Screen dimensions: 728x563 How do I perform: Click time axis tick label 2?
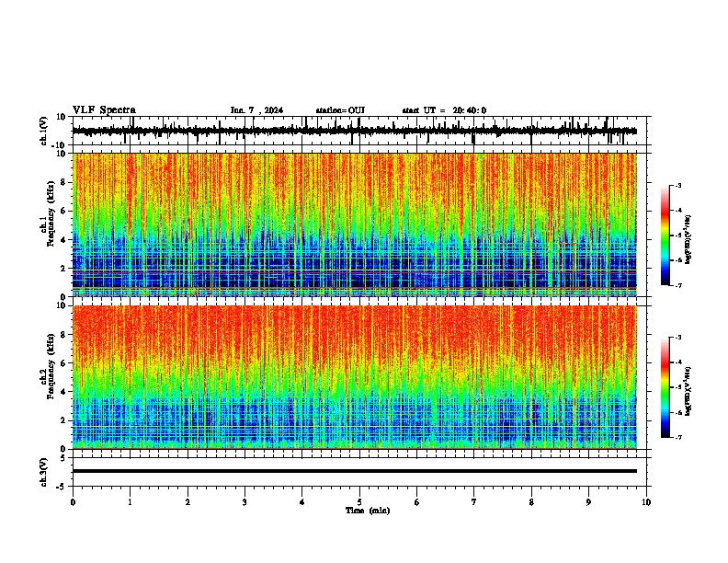pyautogui.click(x=188, y=502)
